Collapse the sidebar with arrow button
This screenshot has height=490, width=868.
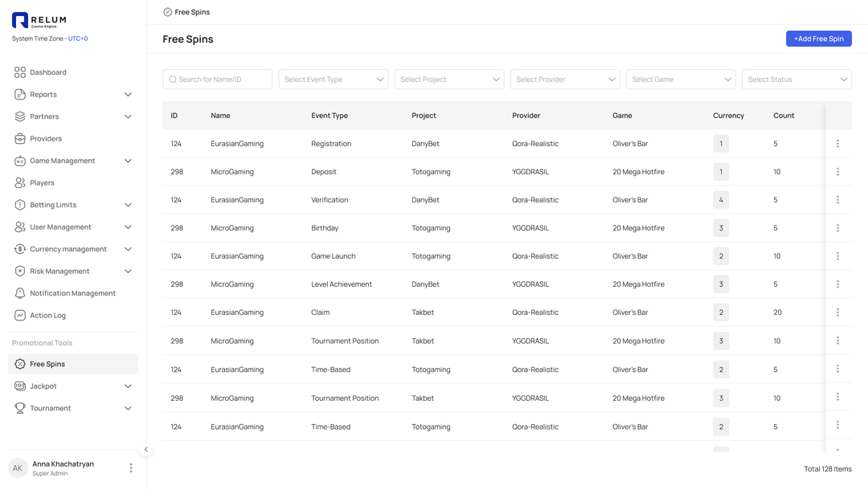146,450
